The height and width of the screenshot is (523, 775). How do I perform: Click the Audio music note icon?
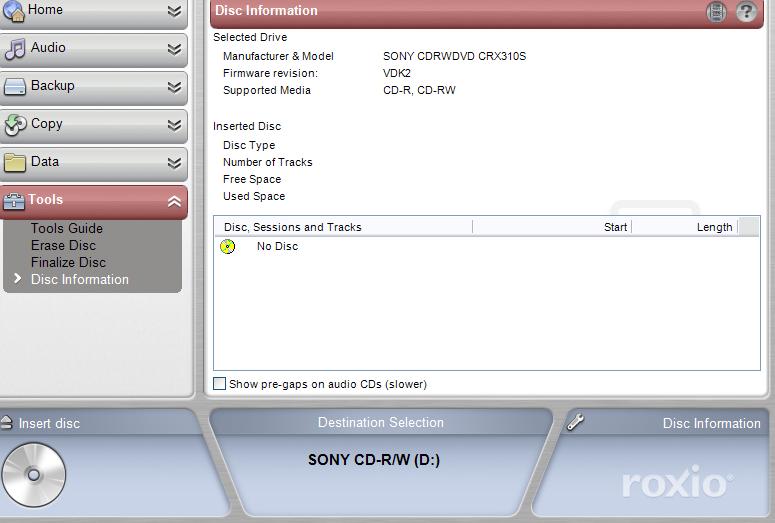(15, 49)
